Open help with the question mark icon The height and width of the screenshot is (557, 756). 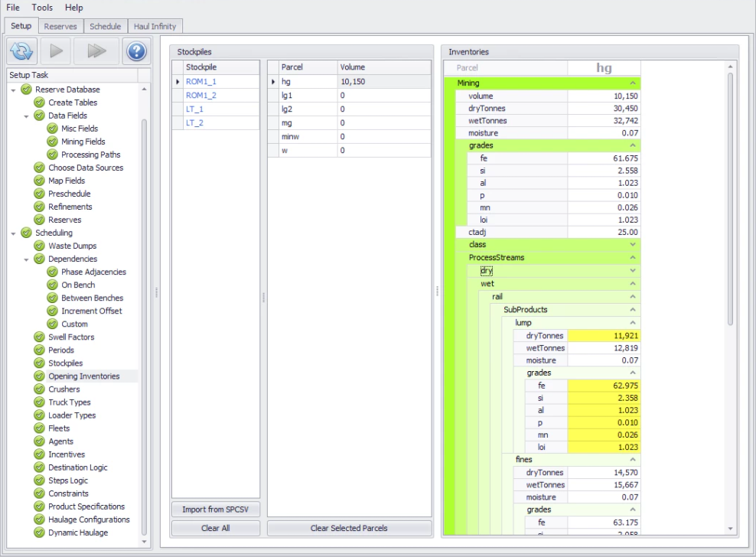(135, 51)
